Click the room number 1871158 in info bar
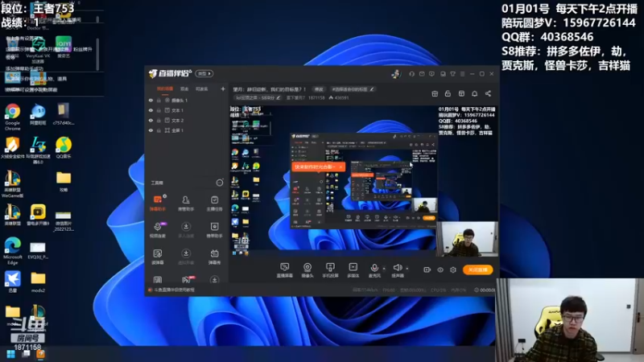 pyautogui.click(x=316, y=97)
